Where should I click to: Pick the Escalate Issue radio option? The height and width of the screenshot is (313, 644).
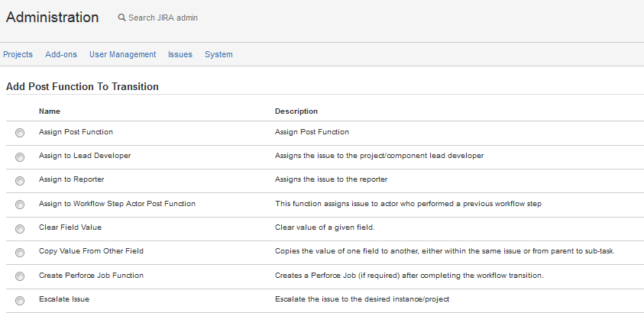click(20, 300)
